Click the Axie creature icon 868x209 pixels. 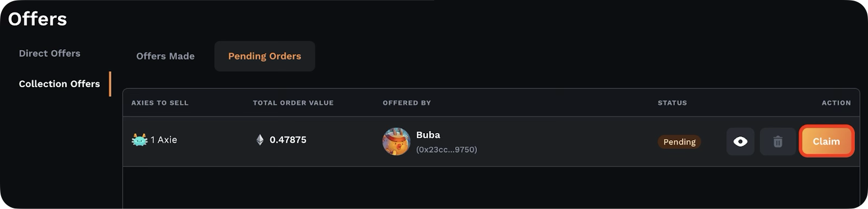tap(139, 140)
